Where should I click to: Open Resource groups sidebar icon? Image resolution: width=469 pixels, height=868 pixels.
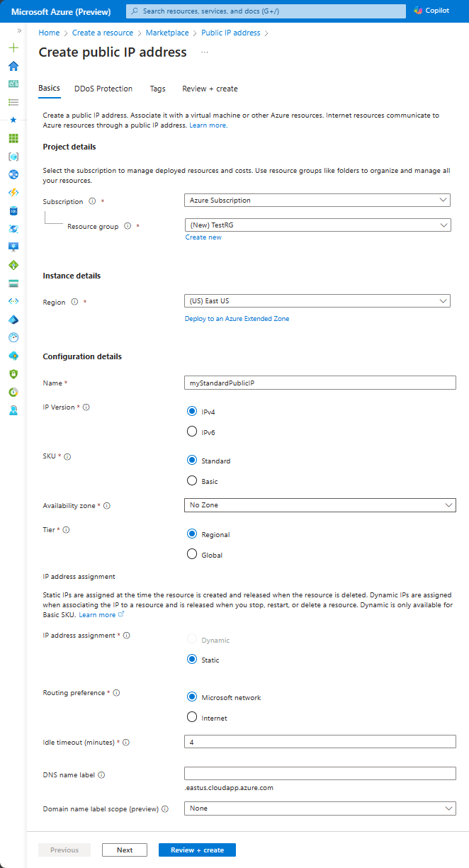click(13, 156)
